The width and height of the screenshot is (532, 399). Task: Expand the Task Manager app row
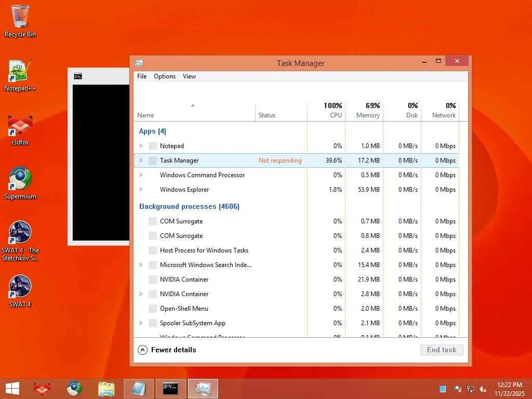click(x=141, y=161)
